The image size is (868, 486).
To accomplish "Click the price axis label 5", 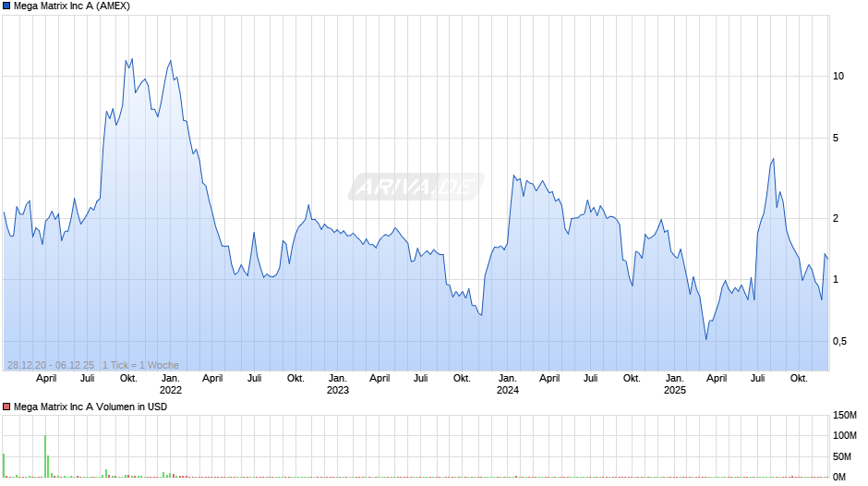I will (x=836, y=138).
